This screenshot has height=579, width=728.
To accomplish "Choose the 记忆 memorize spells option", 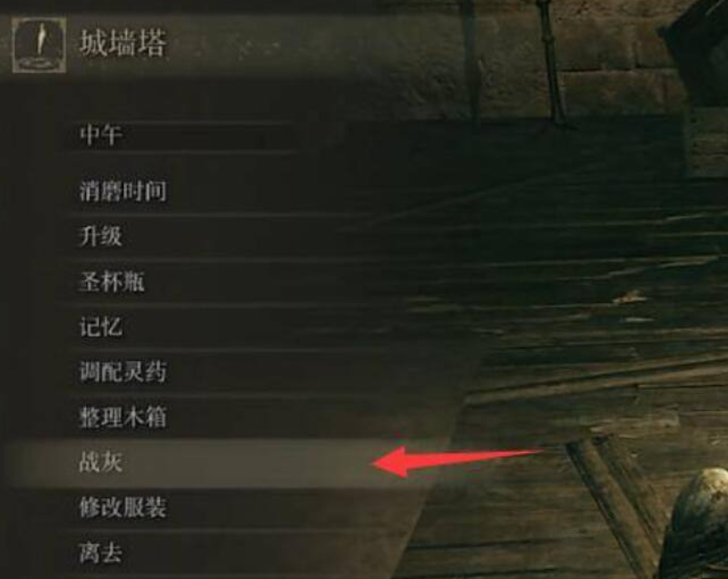I will [x=102, y=327].
